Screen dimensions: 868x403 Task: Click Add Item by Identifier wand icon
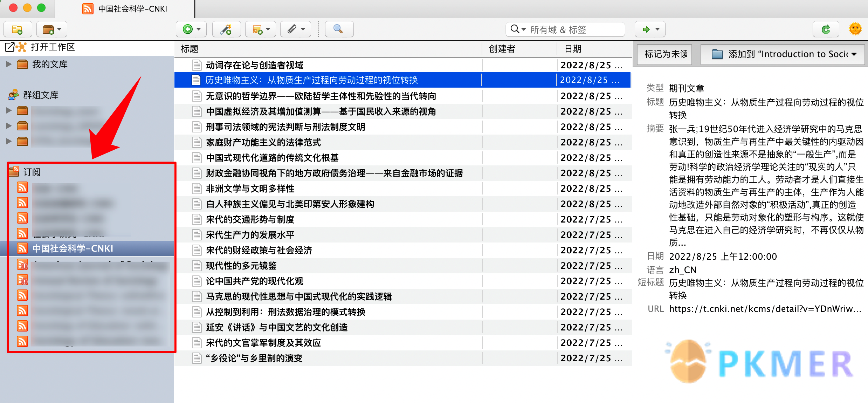pyautogui.click(x=226, y=29)
